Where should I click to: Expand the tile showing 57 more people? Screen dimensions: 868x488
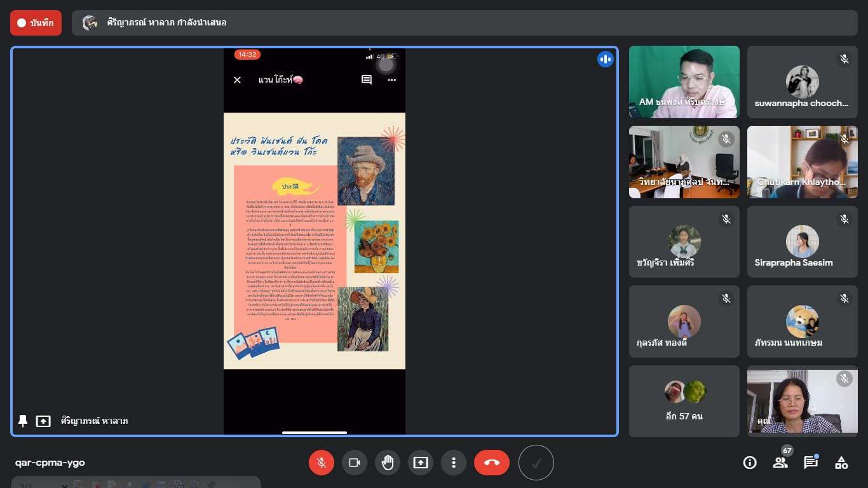click(x=684, y=401)
